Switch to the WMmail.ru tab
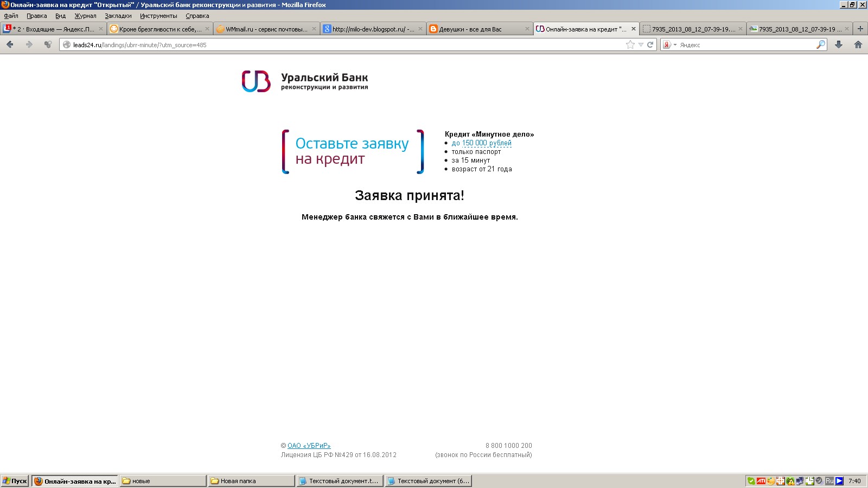Image resolution: width=868 pixels, height=488 pixels. coord(266,29)
